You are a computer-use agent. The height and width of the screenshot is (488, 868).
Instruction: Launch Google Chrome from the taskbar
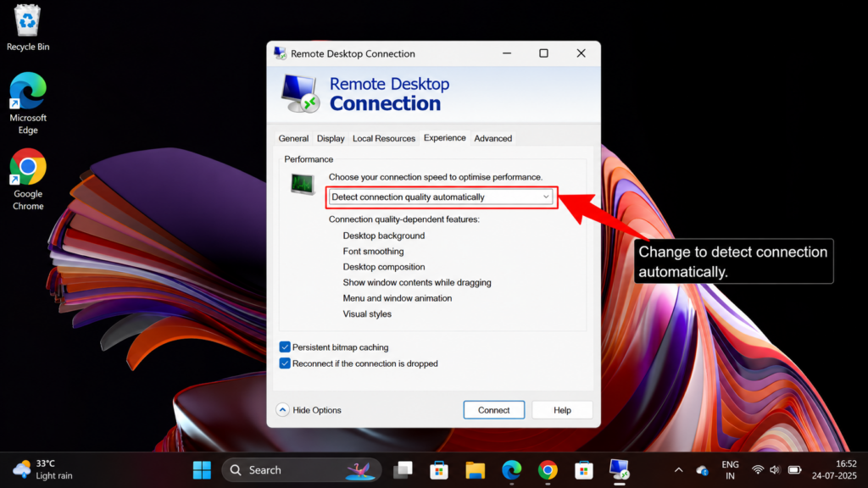coord(548,470)
